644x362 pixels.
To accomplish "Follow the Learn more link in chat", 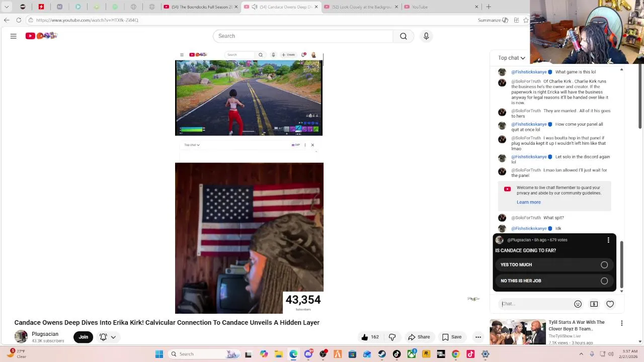I will tap(528, 202).
